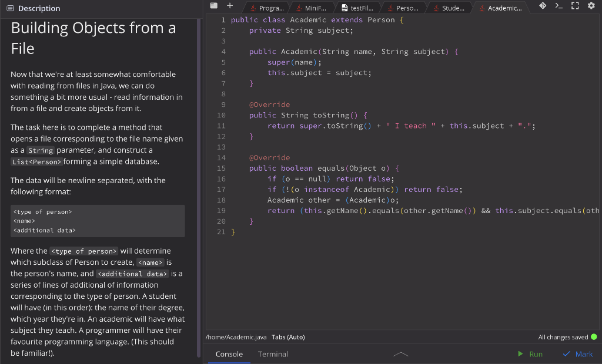Open a terminal using the prompt icon
The width and height of the screenshot is (602, 364).
(x=560, y=6)
